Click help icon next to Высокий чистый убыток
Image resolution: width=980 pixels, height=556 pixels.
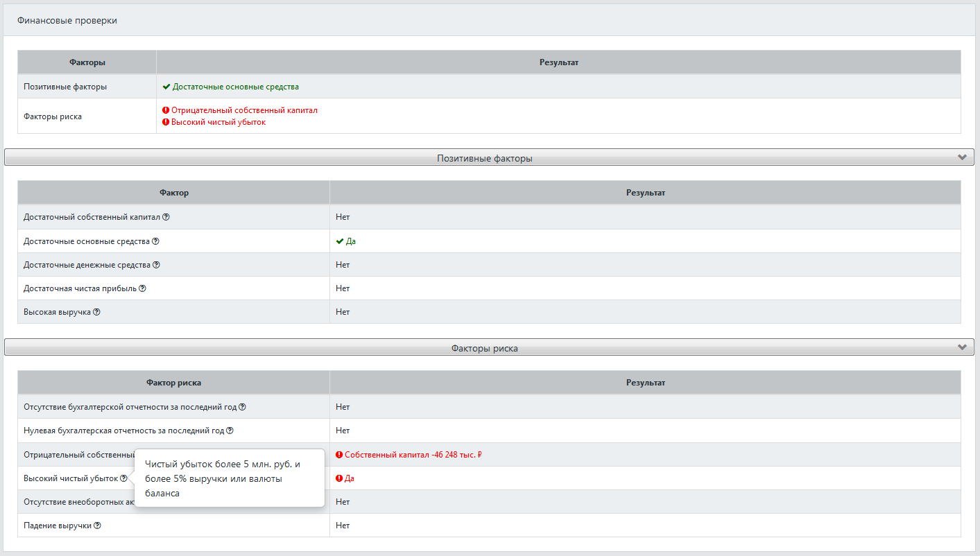pos(123,478)
